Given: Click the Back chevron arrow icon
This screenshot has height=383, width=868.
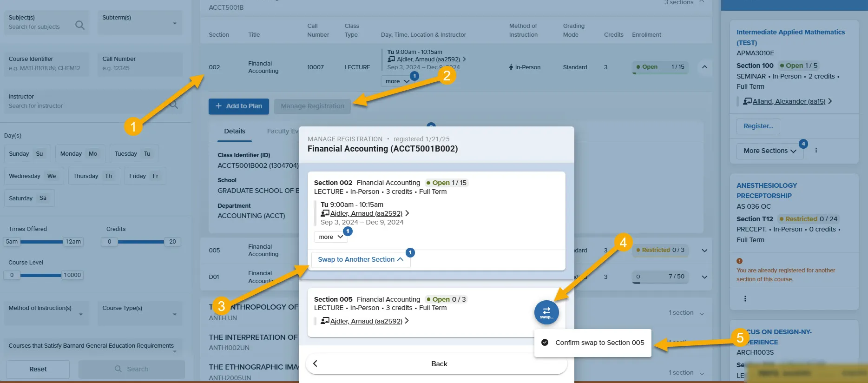Looking at the screenshot, I should point(315,363).
